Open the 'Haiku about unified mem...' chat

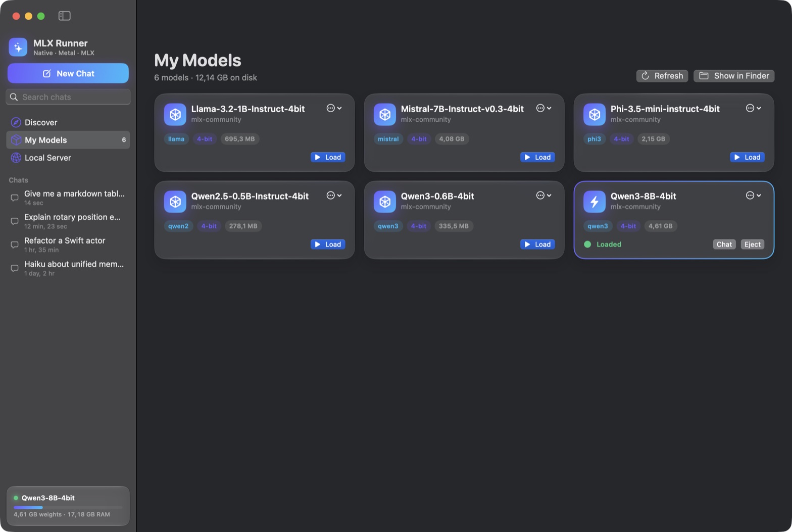(x=68, y=268)
